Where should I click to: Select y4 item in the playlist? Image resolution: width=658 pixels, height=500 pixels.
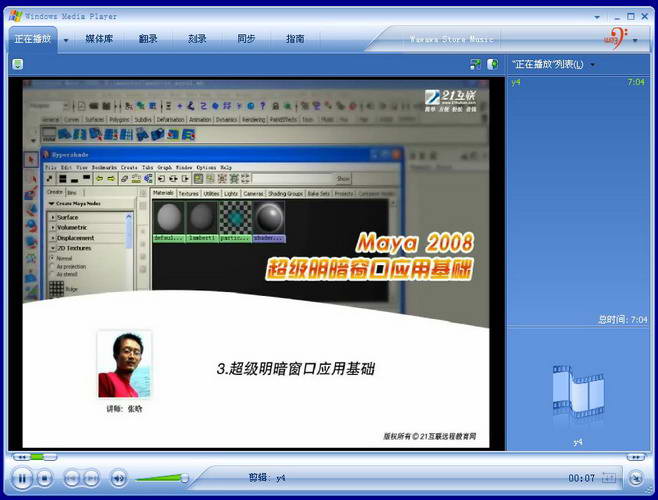tap(516, 82)
